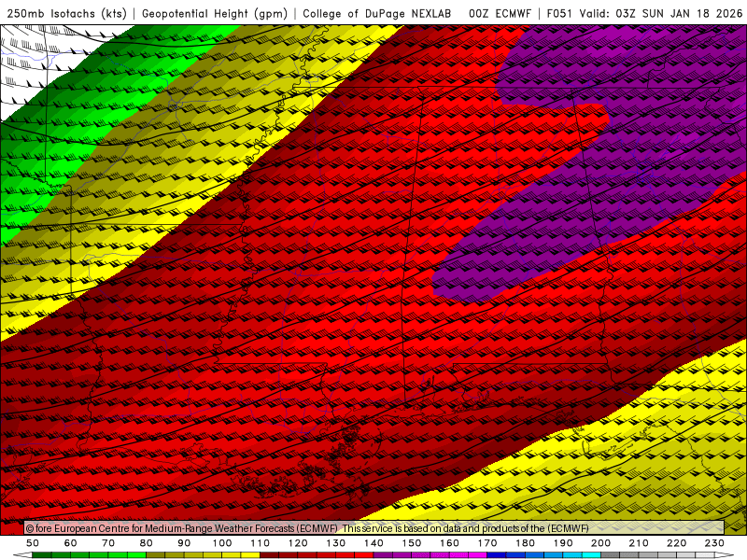Click the '00Z ECMWF' model run label
The image size is (747, 560).
500,13
